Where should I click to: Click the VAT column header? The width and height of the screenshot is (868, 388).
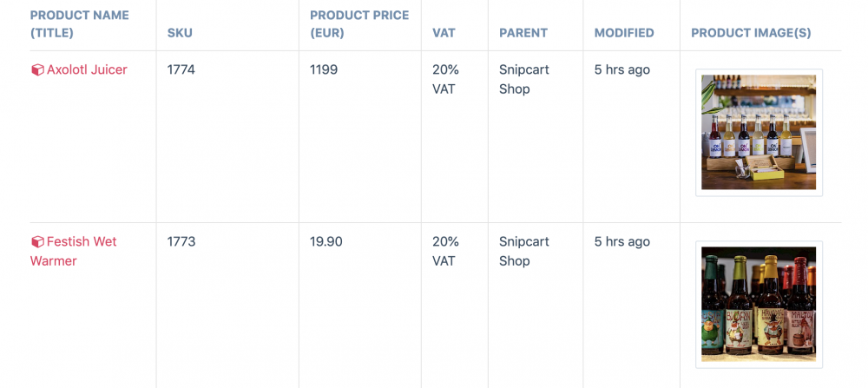[444, 33]
